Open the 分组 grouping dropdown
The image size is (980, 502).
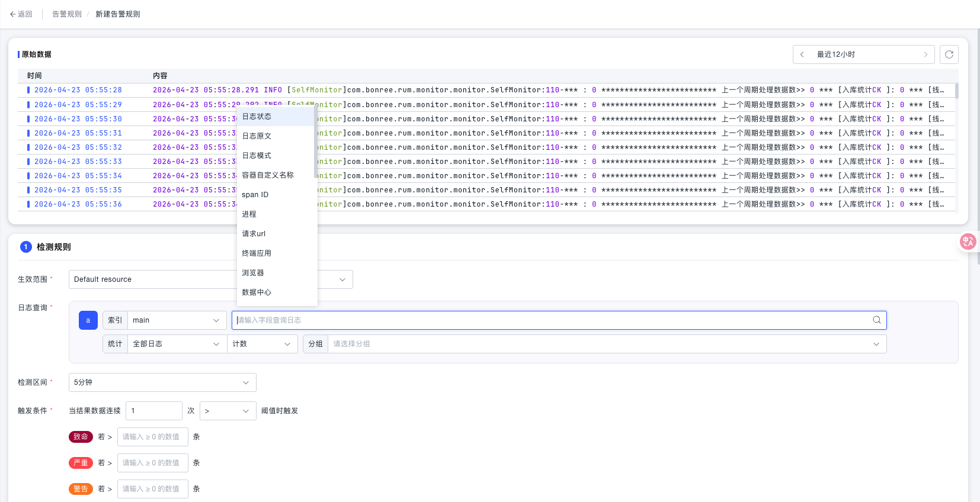coord(607,344)
